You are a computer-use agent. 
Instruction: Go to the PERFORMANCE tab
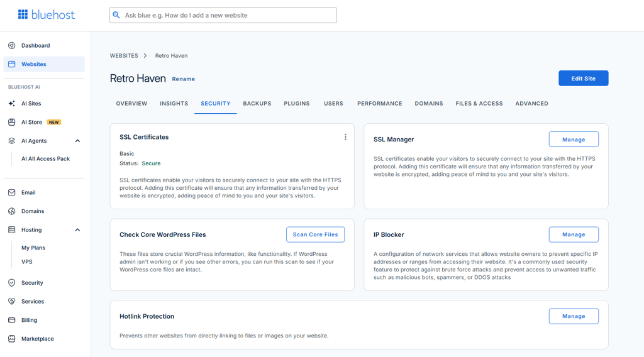point(379,104)
